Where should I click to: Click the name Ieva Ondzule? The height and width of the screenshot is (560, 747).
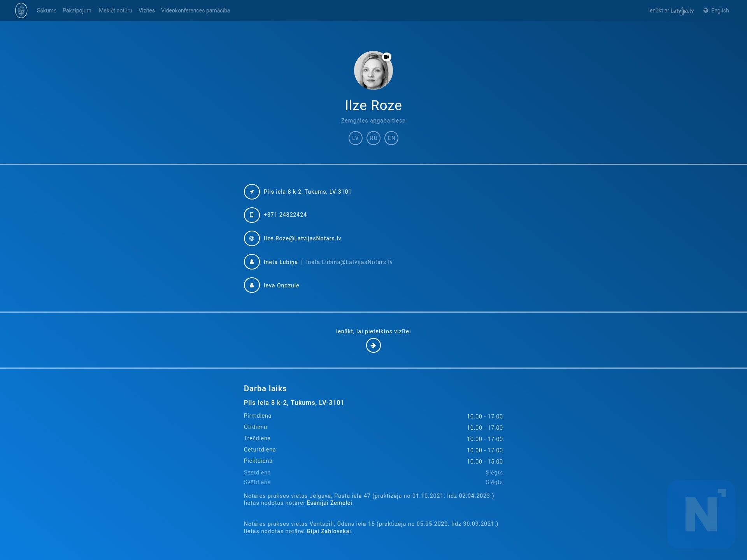point(281,285)
